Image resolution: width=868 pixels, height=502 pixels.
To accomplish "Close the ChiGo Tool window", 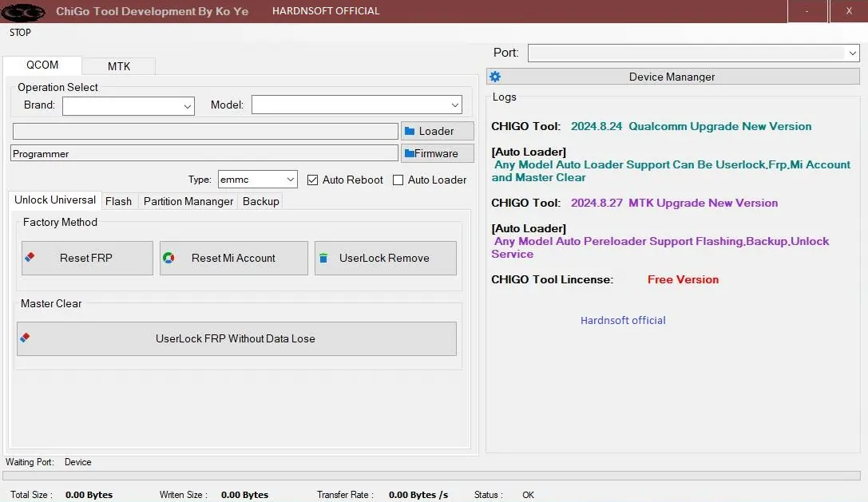I will (849, 11).
